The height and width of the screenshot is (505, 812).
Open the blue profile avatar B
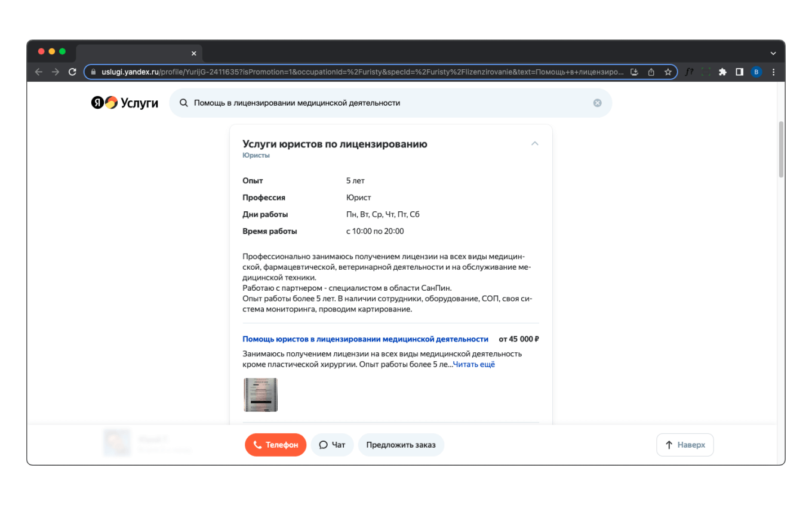(x=756, y=72)
